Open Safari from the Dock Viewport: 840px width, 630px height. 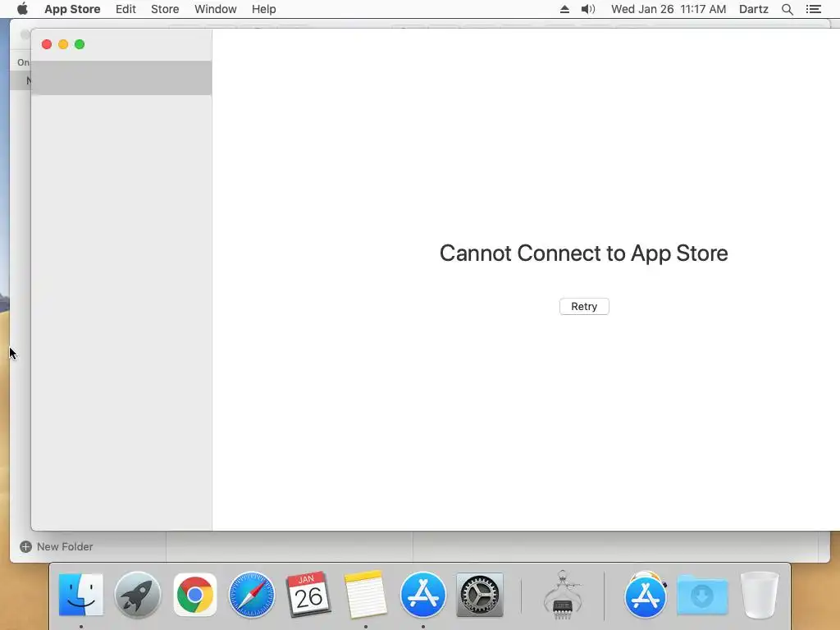(x=252, y=595)
